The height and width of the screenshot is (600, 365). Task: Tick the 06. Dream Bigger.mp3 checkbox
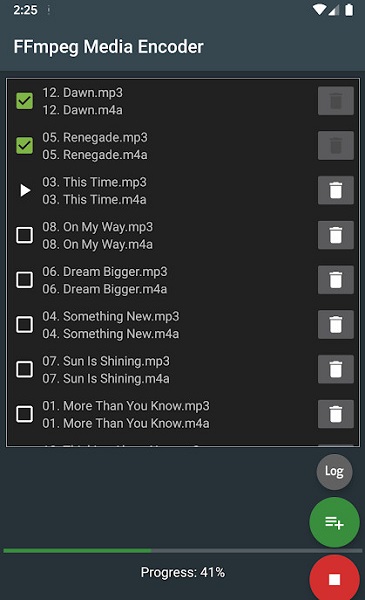pyautogui.click(x=24, y=280)
